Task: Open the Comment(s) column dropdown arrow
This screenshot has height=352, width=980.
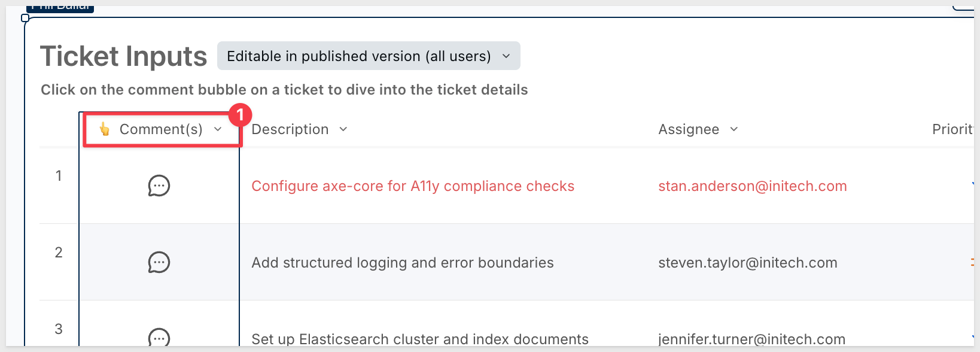Action: pyautogui.click(x=218, y=129)
